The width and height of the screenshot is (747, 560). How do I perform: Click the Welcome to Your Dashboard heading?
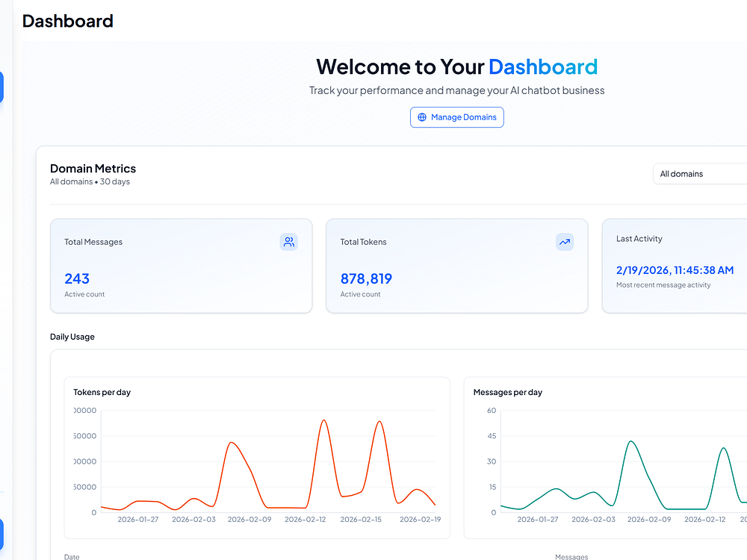(457, 66)
